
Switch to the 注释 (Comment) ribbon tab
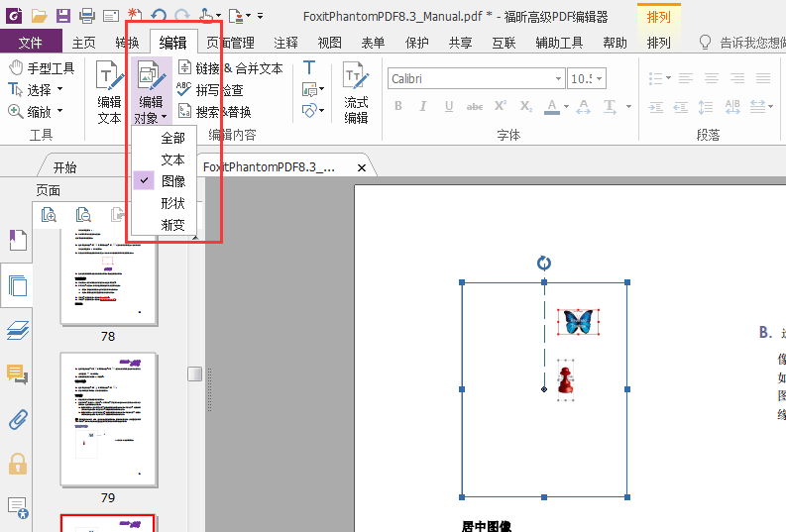point(286,43)
